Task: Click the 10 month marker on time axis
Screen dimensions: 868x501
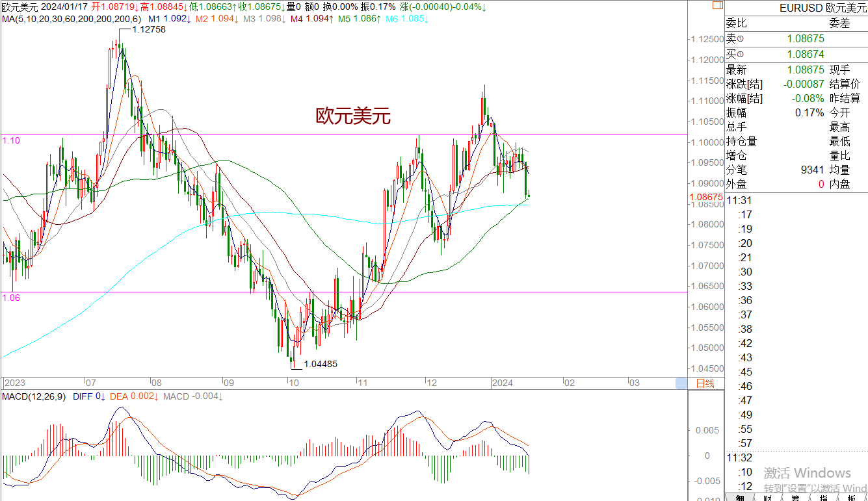Action: 294,383
